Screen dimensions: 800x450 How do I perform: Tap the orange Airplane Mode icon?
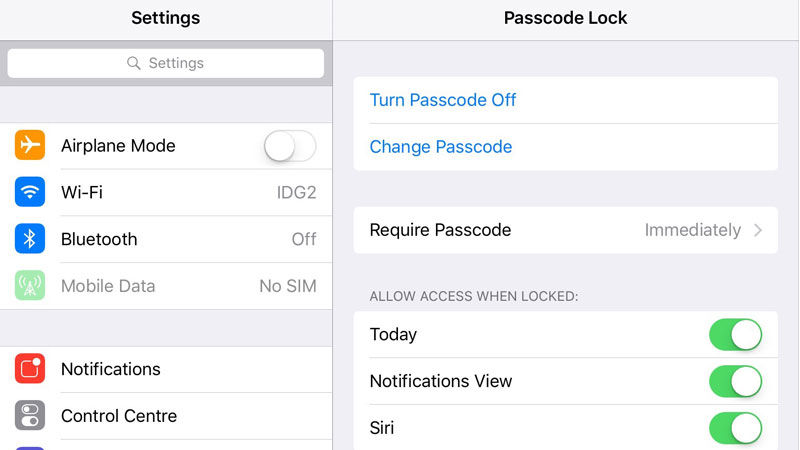[x=30, y=145]
